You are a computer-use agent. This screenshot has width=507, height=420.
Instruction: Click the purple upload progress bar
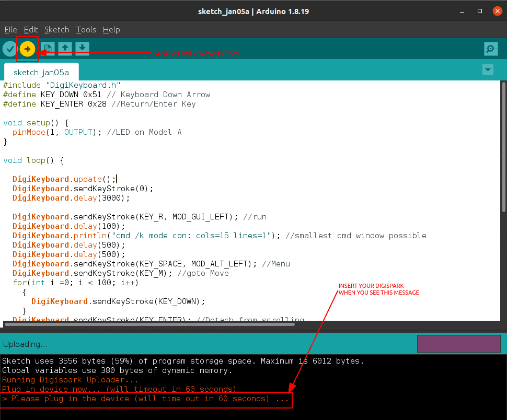tap(458, 343)
